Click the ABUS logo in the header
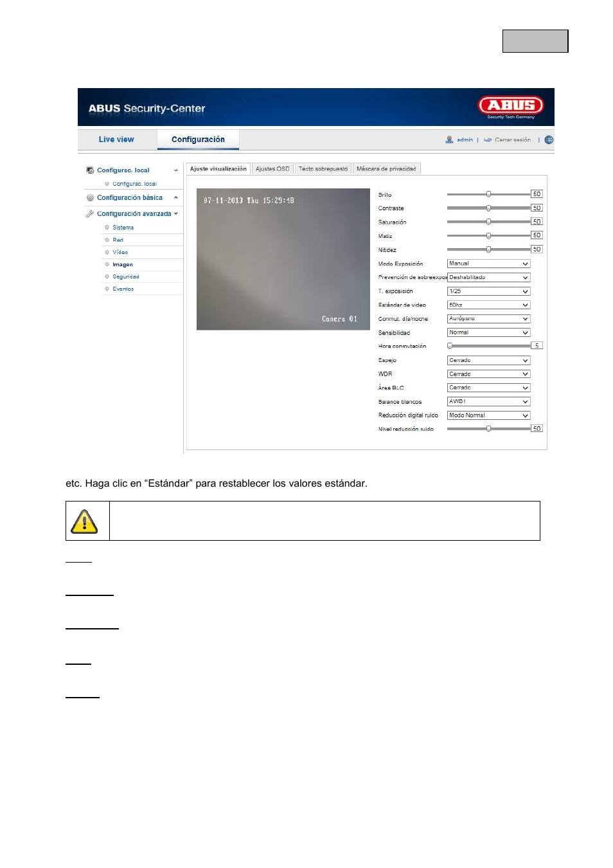The image size is (613, 868). point(511,107)
